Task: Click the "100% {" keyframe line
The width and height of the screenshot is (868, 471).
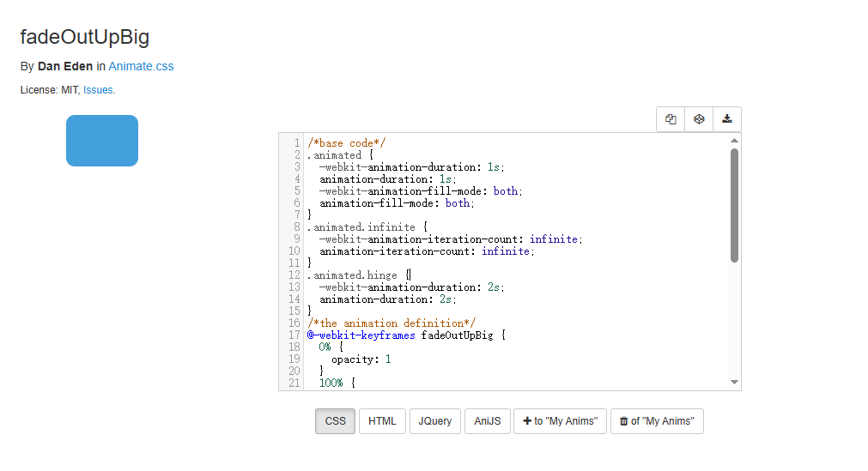Action: pos(337,383)
